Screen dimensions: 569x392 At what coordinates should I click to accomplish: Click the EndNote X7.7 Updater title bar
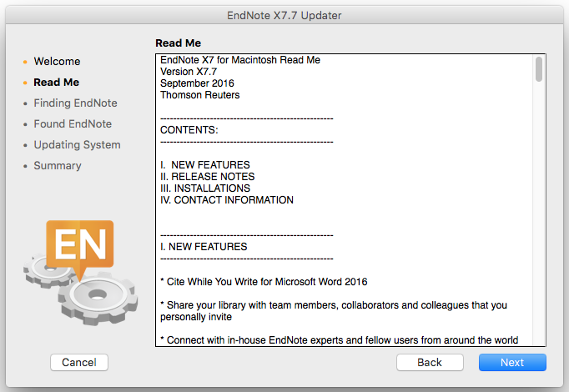coord(284,15)
